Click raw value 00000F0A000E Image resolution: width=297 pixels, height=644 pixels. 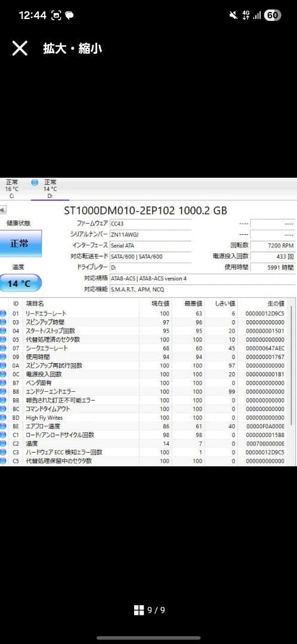tap(265, 426)
